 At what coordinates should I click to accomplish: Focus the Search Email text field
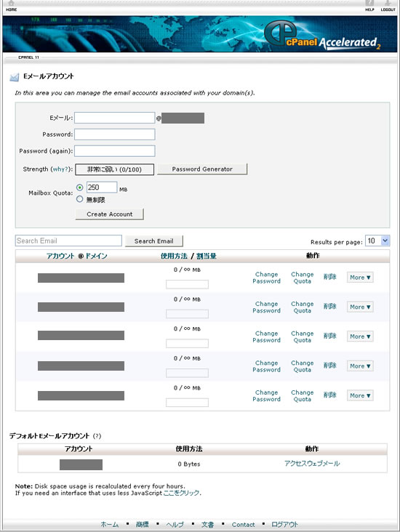tap(68, 241)
